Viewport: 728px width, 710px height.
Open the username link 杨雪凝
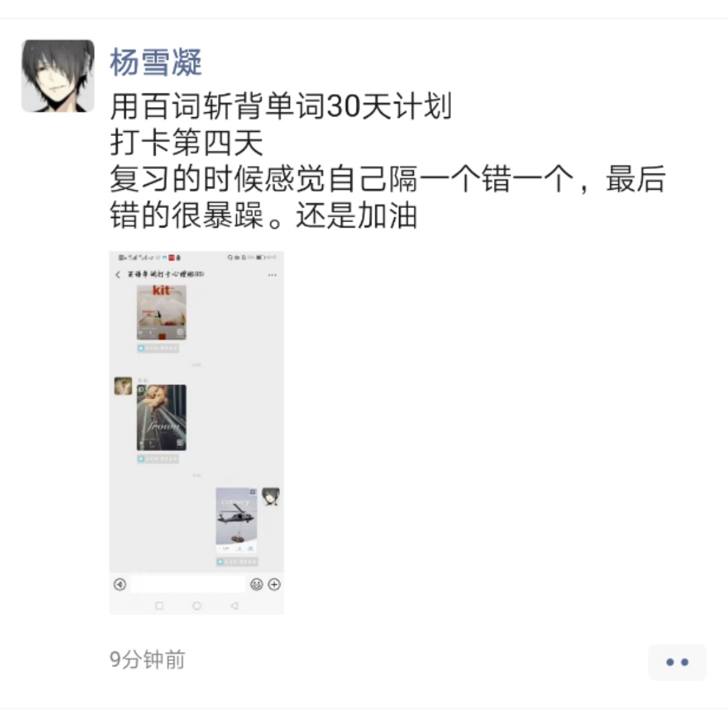coord(156,62)
